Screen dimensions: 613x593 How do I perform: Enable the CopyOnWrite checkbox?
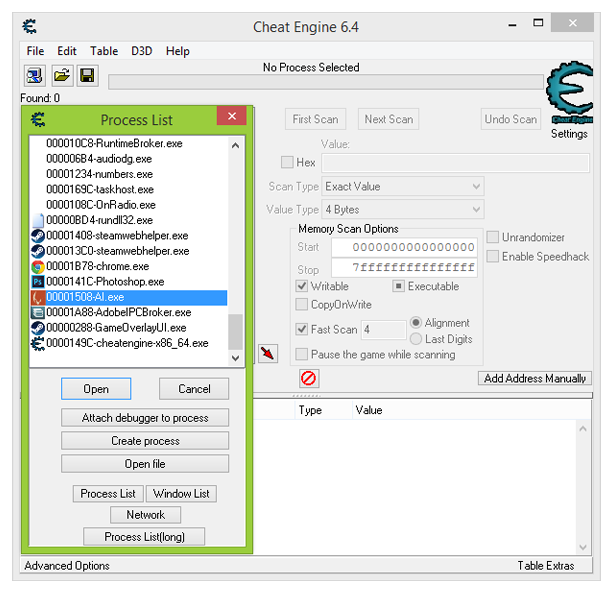click(302, 304)
